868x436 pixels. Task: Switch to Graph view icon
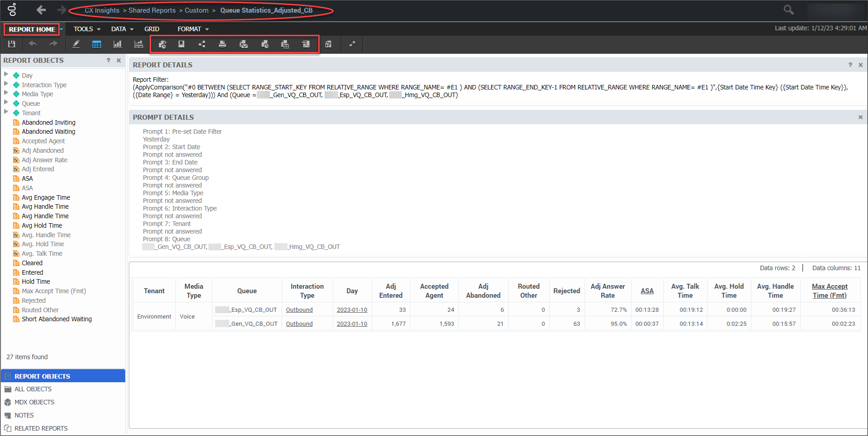[x=118, y=44]
